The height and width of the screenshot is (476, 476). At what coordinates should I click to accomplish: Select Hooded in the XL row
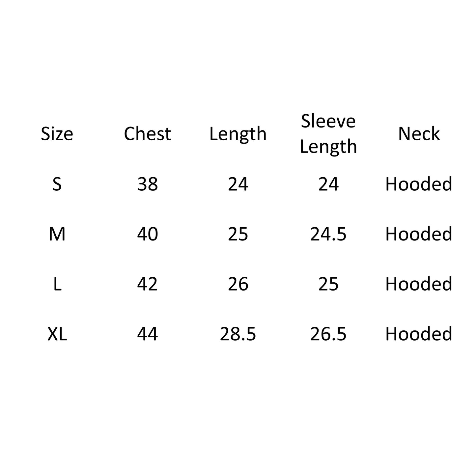point(419,334)
